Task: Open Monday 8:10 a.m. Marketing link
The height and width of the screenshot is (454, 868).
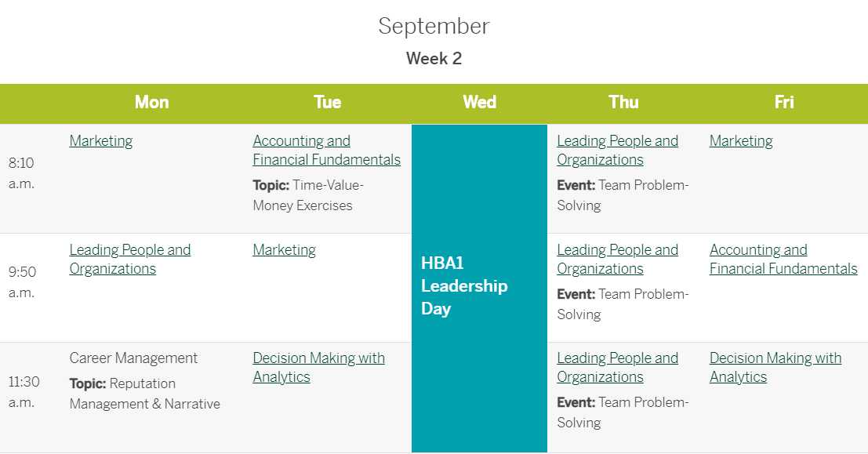Action: click(x=100, y=141)
